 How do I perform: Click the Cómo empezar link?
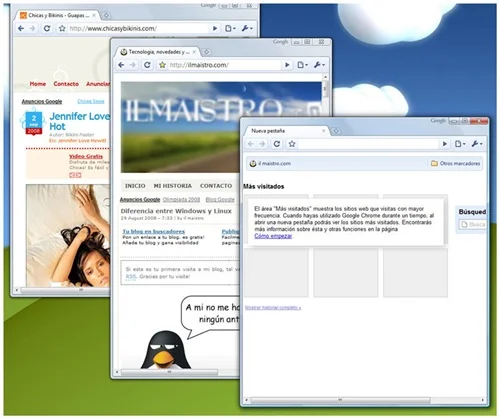(x=273, y=236)
